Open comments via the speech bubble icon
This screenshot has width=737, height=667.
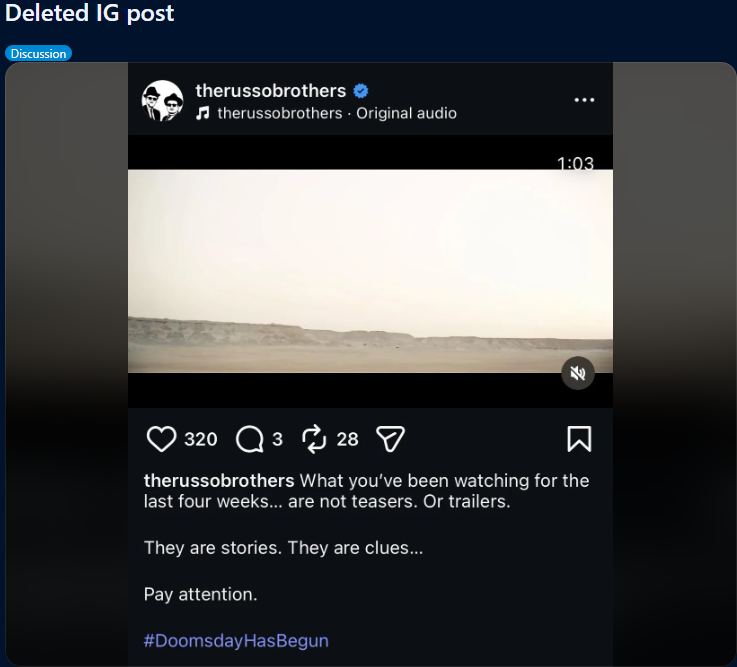[249, 439]
